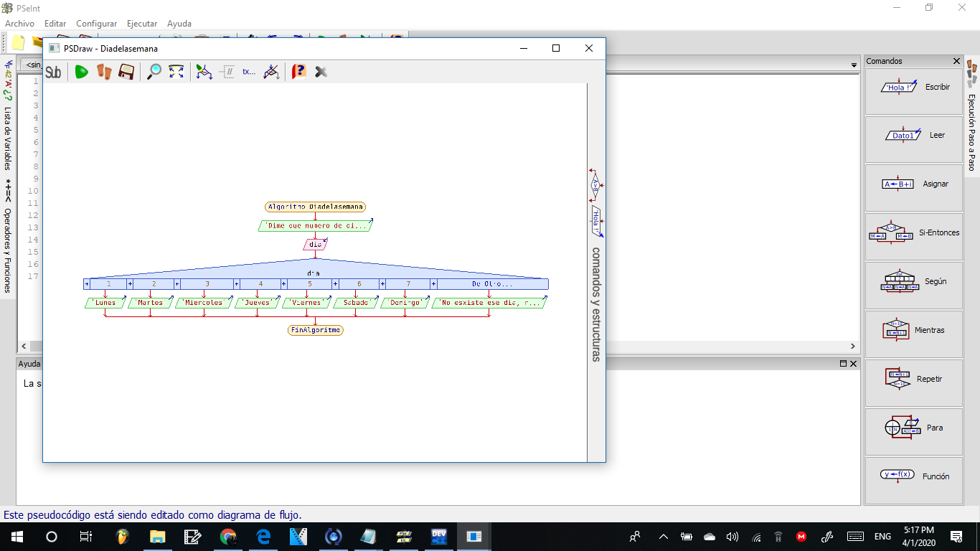Select the 'FinAlgoritmo' end node
The image size is (980, 551).
pyautogui.click(x=316, y=331)
